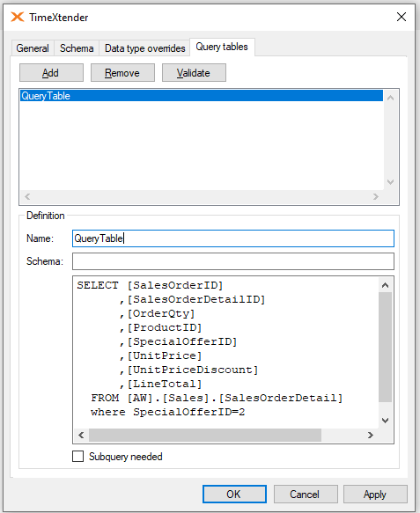Click the Cancel button
The image size is (420, 513).
click(306, 494)
